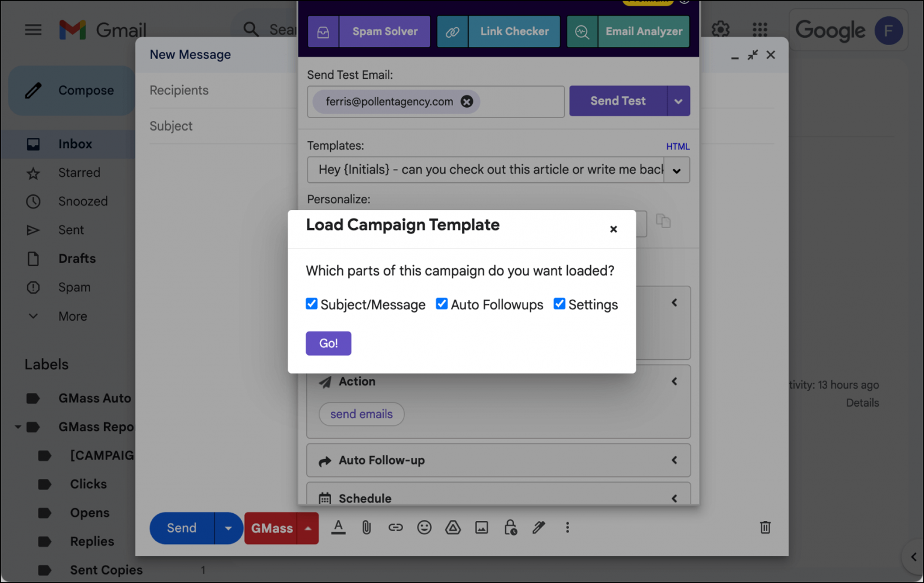Go to the Drafts folder
Screen dimensions: 924x583
point(77,259)
